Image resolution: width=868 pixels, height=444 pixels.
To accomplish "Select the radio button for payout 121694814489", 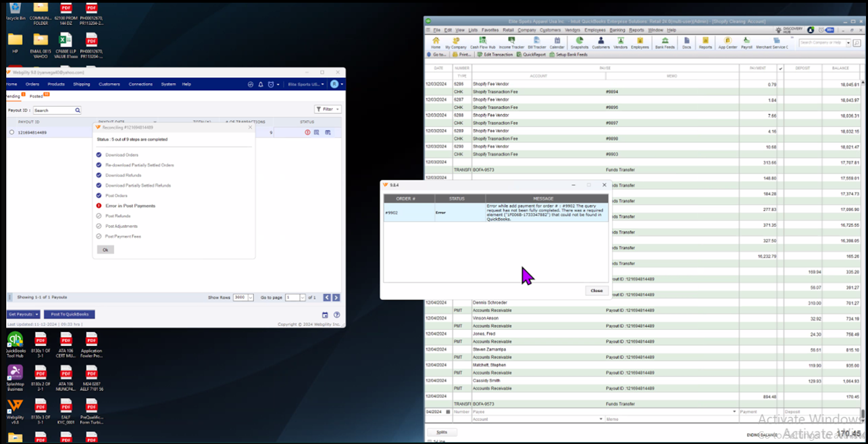I will point(11,132).
